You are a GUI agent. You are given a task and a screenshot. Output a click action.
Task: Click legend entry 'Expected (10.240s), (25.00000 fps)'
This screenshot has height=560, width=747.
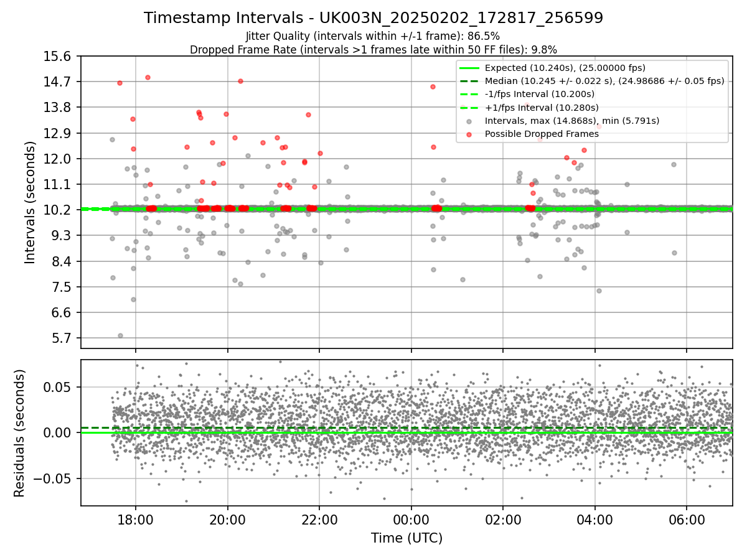tap(565, 68)
